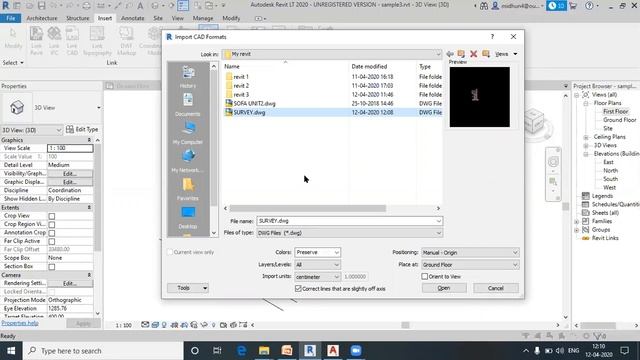Open Favorites in places sidebar
This screenshot has height=360, width=640.
(x=188, y=189)
